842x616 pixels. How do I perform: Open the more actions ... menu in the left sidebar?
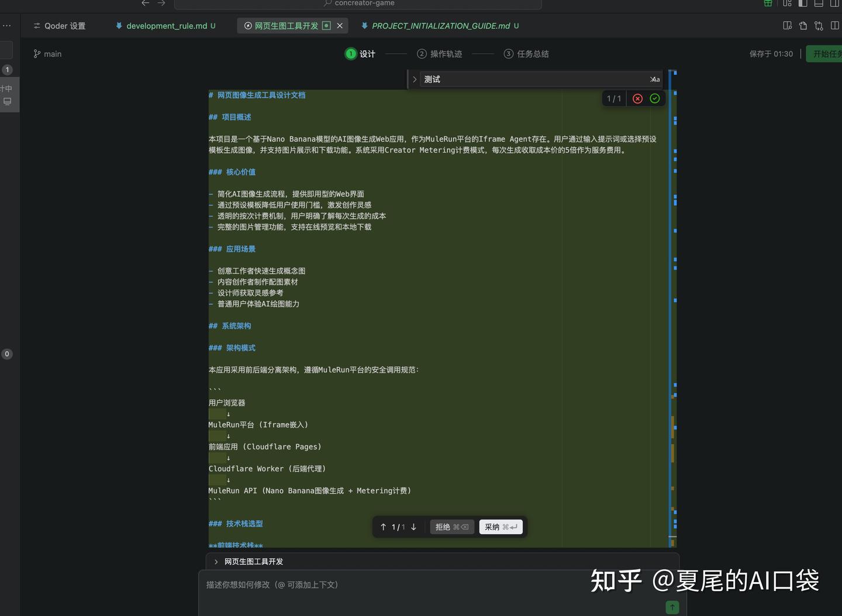pos(8,25)
